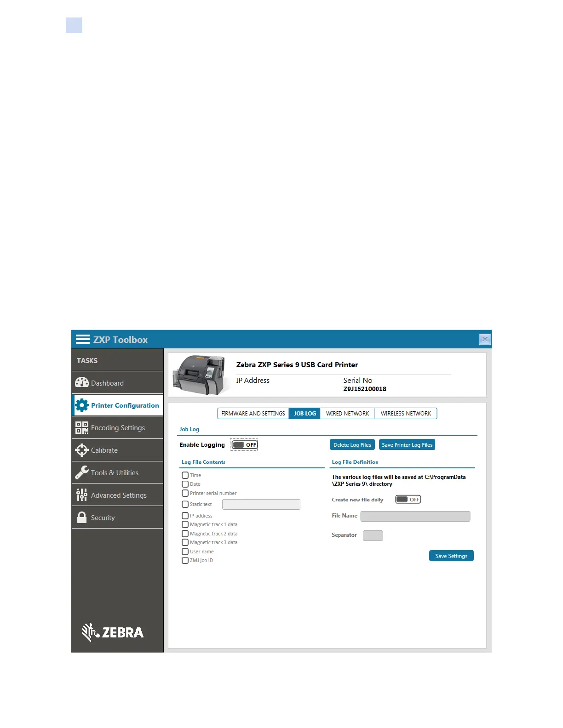Open Advanced Settings
This screenshot has height=728, width=563.
117,495
